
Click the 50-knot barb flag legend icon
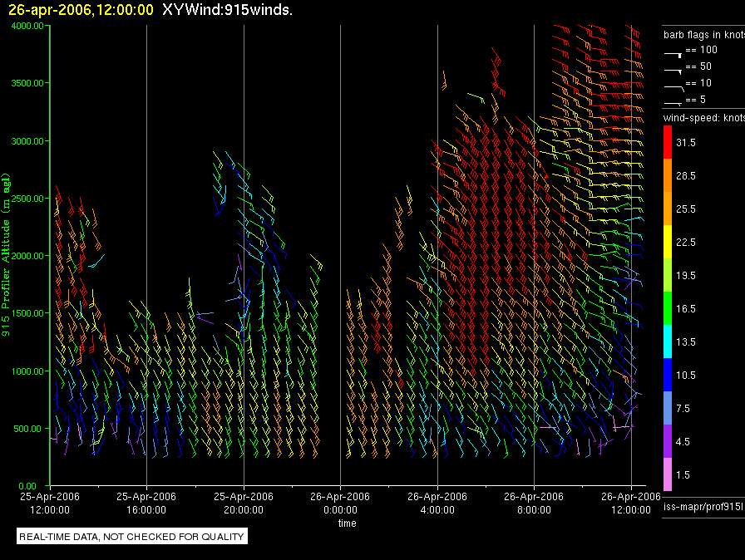click(673, 68)
